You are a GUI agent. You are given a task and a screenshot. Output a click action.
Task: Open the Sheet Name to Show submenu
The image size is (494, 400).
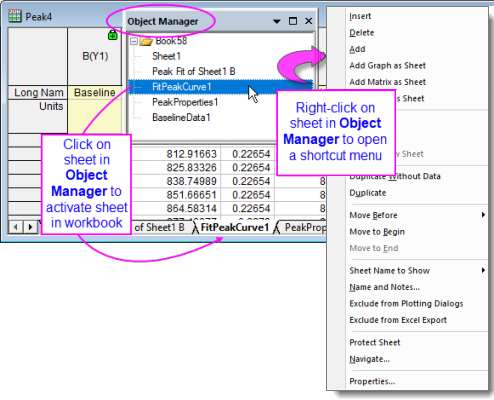(x=390, y=270)
